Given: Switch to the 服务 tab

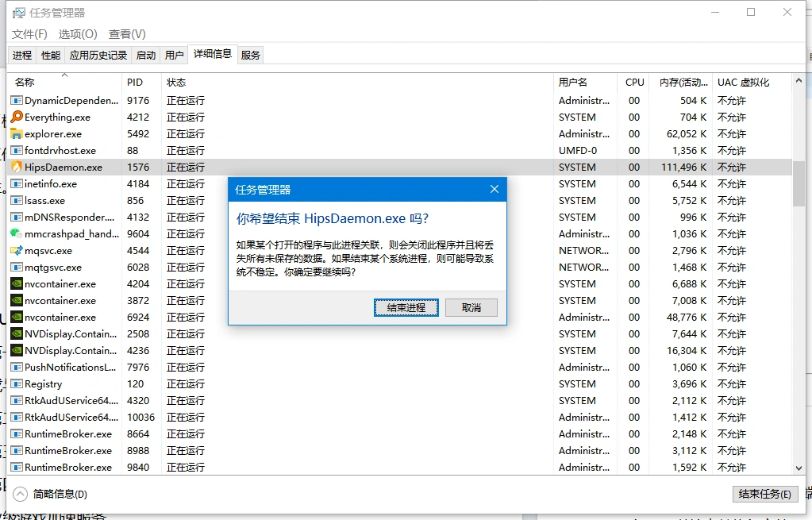Looking at the screenshot, I should [x=249, y=54].
